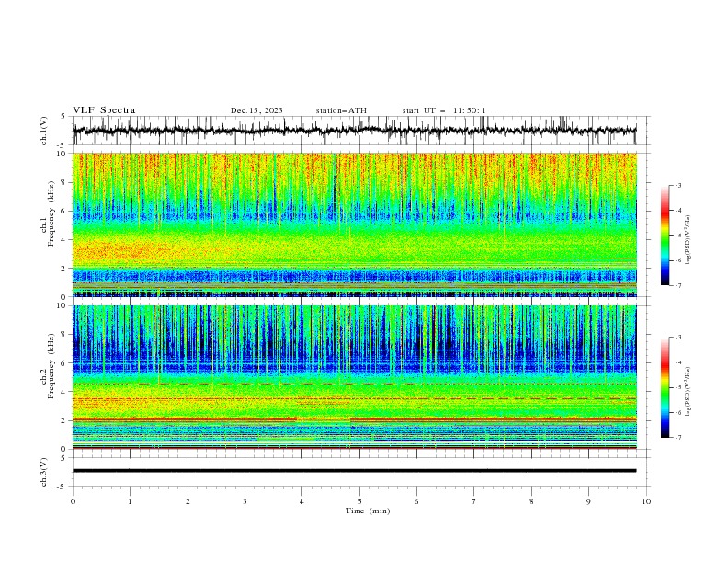Screen dimensions: 728x563
Task: Click the upper ch.1 PSD color bar
Action: click(x=665, y=236)
